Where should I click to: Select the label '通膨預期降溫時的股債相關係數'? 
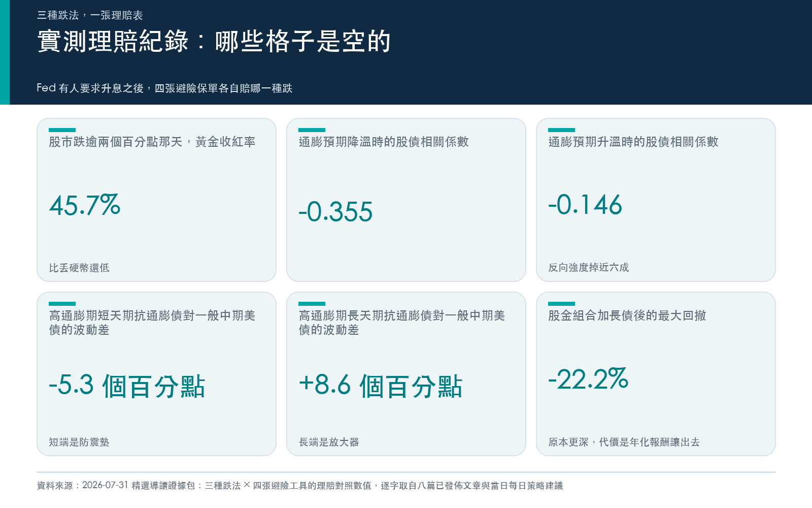click(x=384, y=142)
